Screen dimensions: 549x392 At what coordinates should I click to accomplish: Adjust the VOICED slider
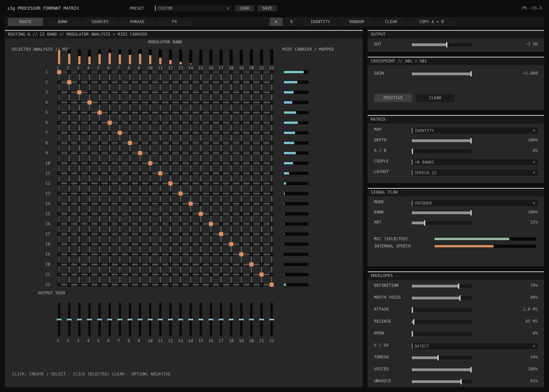click(x=442, y=370)
